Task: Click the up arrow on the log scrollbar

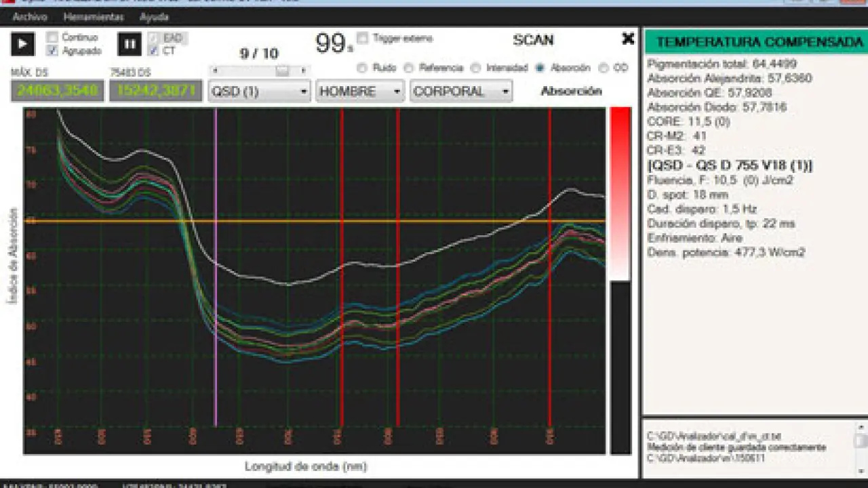Action: pyautogui.click(x=861, y=428)
